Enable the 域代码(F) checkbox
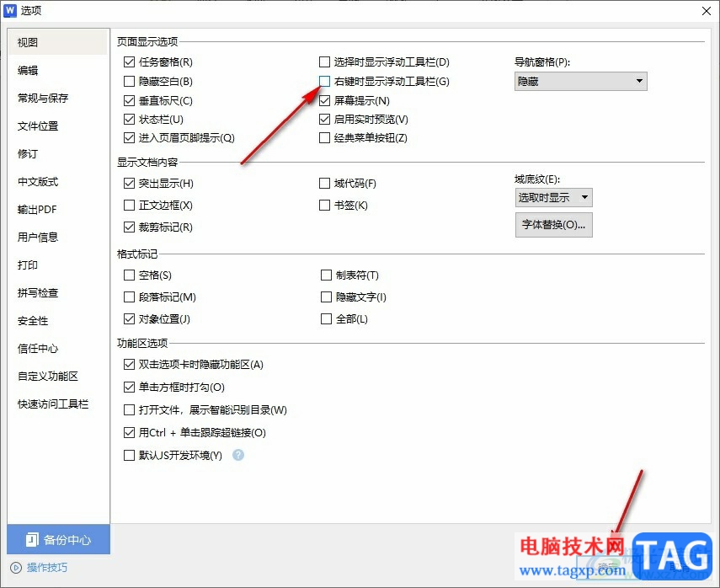The image size is (720, 588). pyautogui.click(x=325, y=184)
